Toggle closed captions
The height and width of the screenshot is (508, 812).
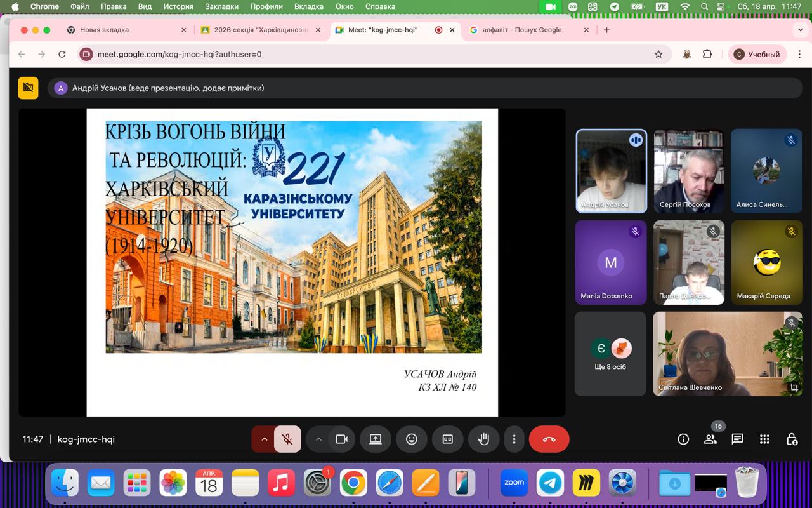tap(448, 439)
